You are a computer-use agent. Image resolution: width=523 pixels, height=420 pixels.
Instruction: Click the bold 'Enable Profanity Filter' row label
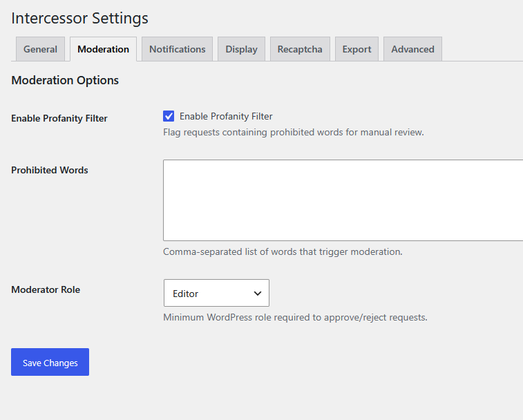pyautogui.click(x=59, y=118)
